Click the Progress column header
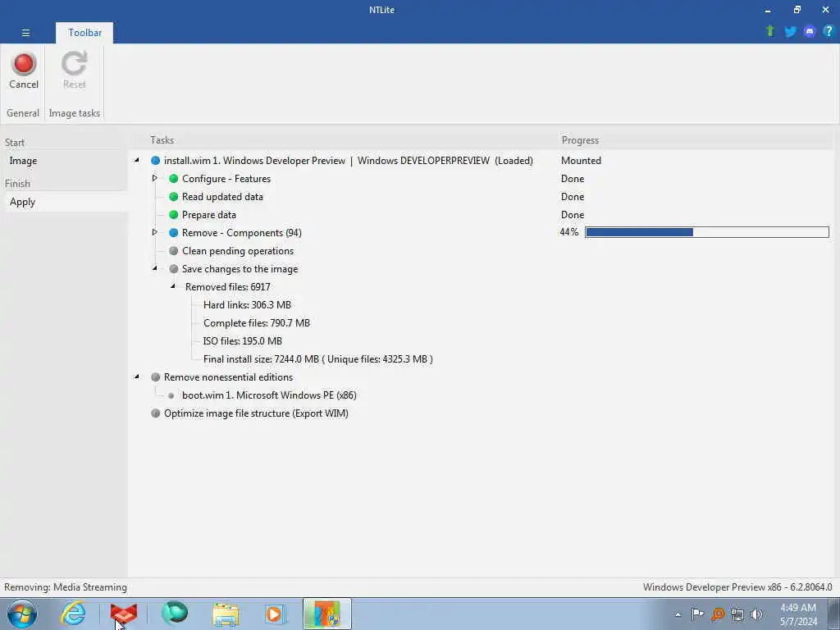Viewport: 840px width, 630px height. (580, 140)
